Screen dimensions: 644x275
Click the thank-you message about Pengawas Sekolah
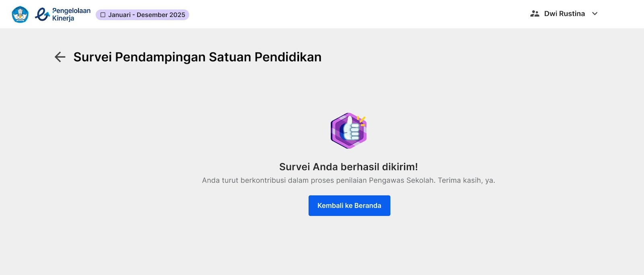click(349, 180)
